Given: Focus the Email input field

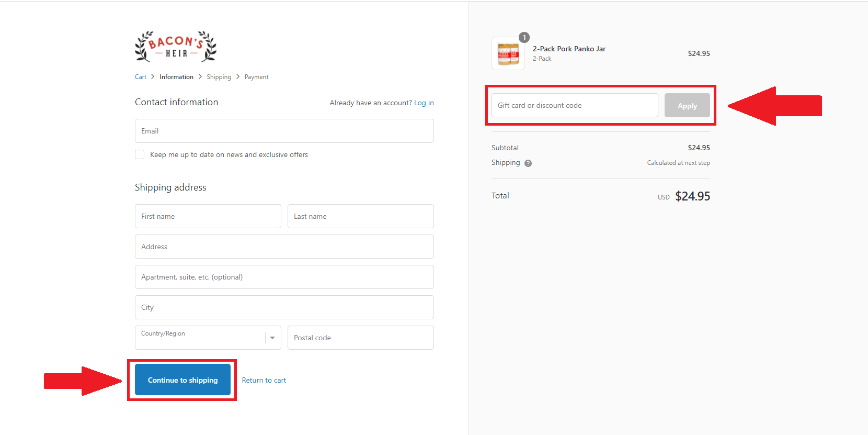Looking at the screenshot, I should (x=284, y=131).
